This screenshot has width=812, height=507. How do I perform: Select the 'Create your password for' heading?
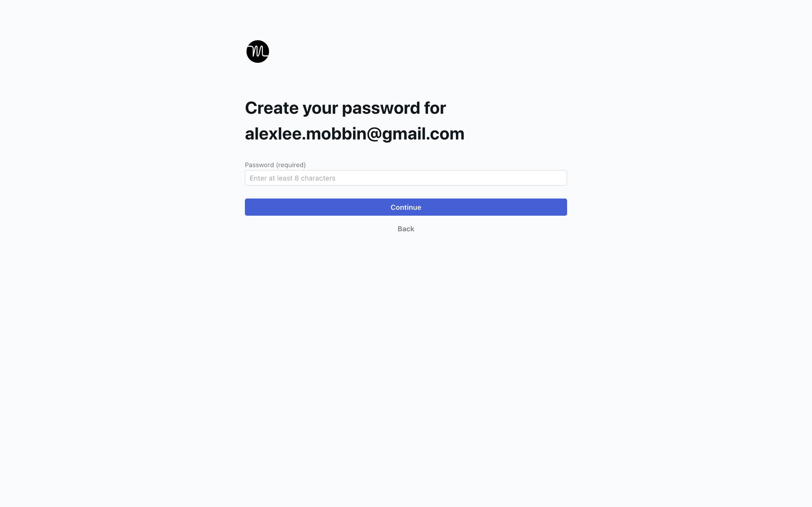pyautogui.click(x=345, y=108)
